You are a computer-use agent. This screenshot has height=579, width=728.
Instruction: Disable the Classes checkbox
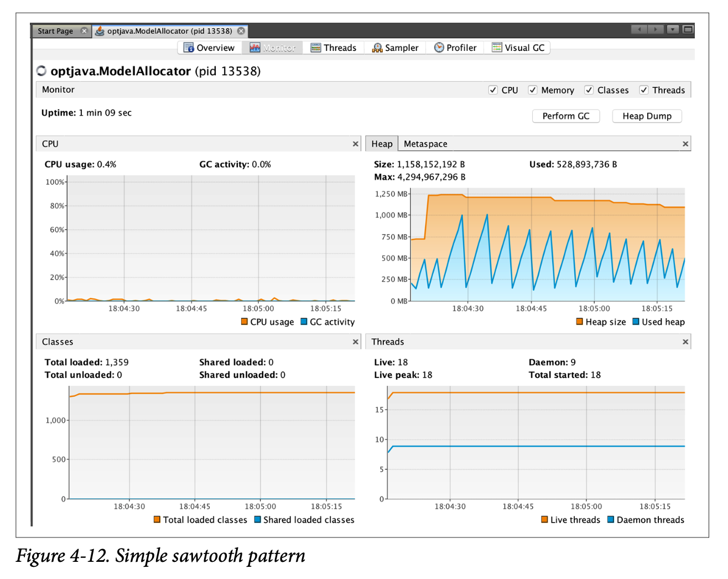[x=589, y=90]
